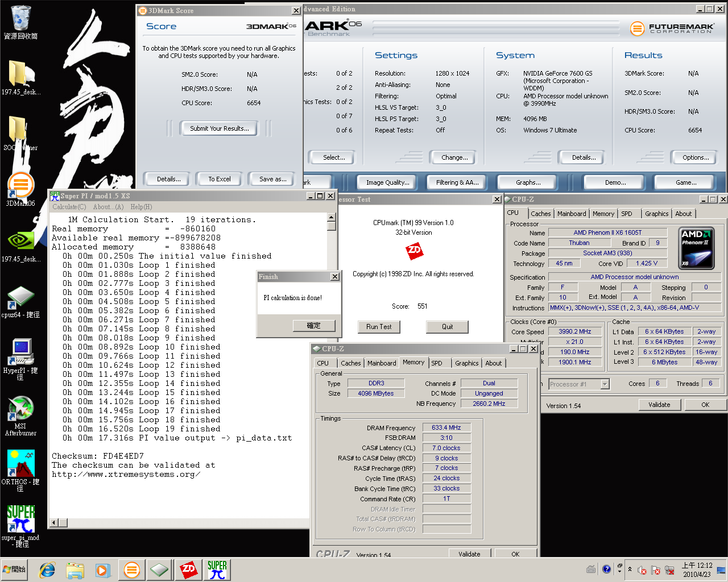Click the help icon in system tray
The height and width of the screenshot is (582, 728).
pos(606,569)
